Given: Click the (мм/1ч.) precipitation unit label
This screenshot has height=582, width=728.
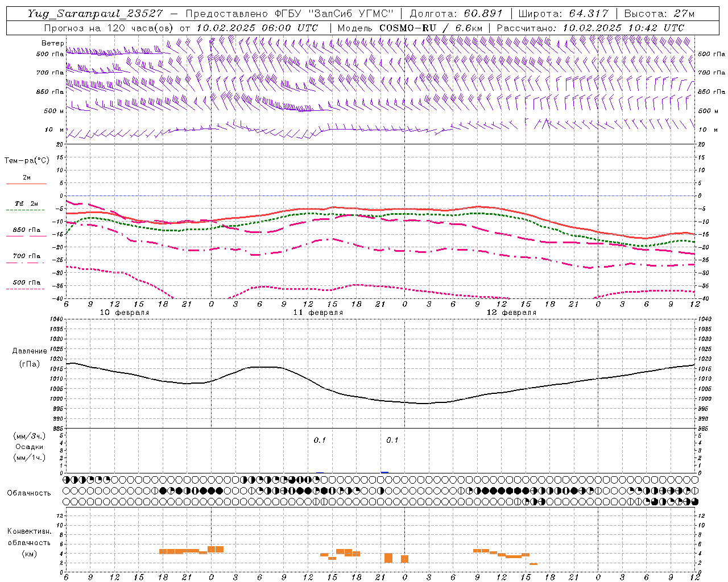Looking at the screenshot, I should (29, 458).
